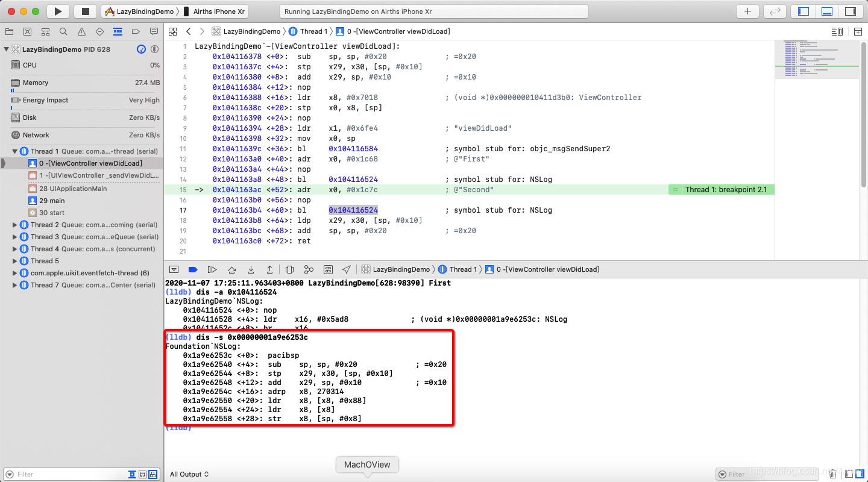Open Debug View Hierarchy
The height and width of the screenshot is (482, 868).
(x=289, y=269)
